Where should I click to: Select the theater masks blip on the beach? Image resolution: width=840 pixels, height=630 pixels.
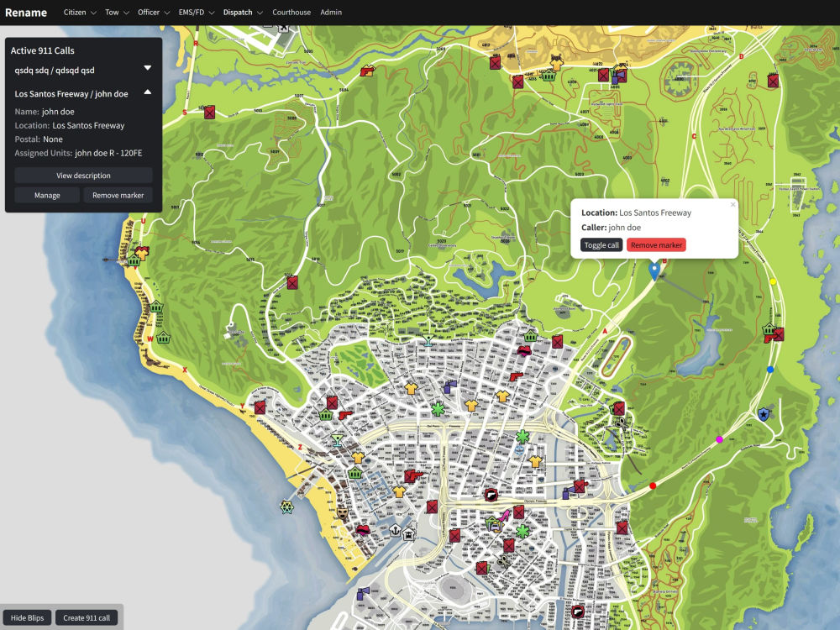click(342, 514)
